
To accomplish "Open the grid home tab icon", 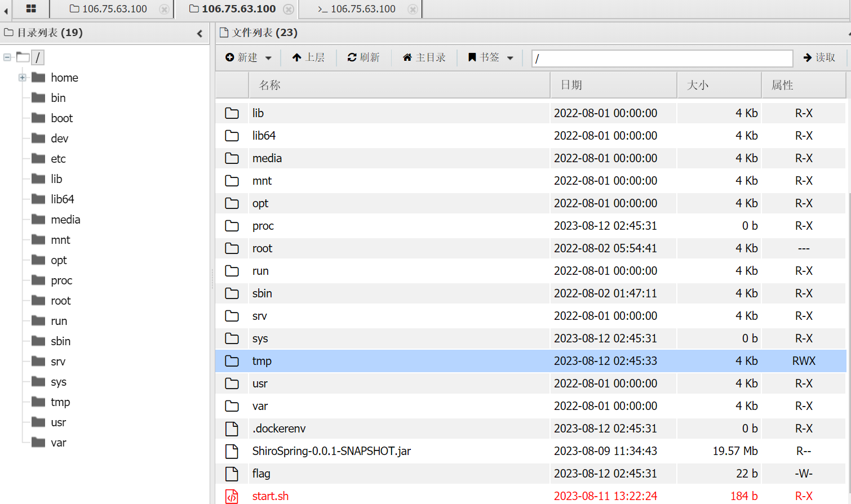I will pos(31,8).
